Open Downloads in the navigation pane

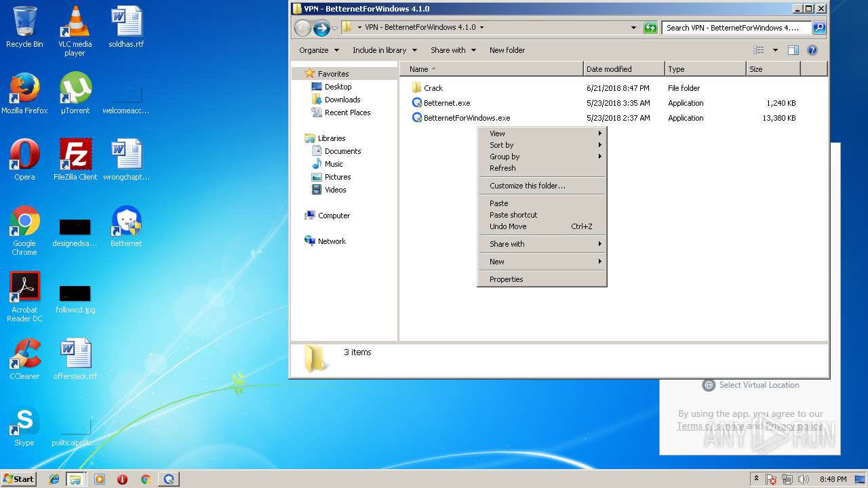click(x=336, y=100)
